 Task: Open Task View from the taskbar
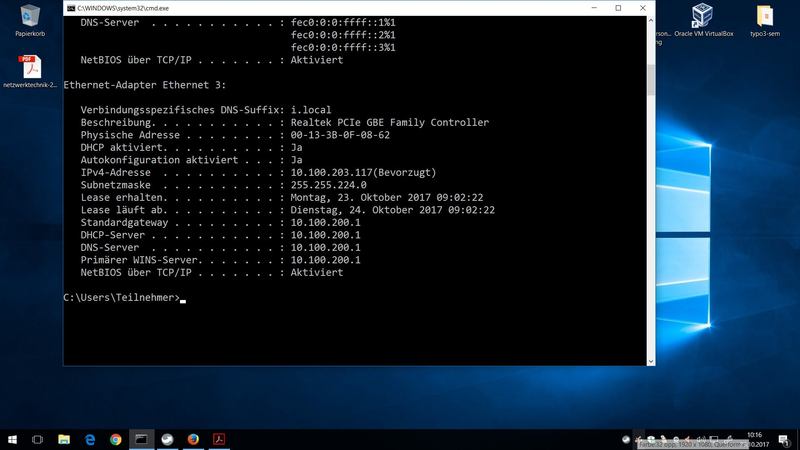pos(37,439)
